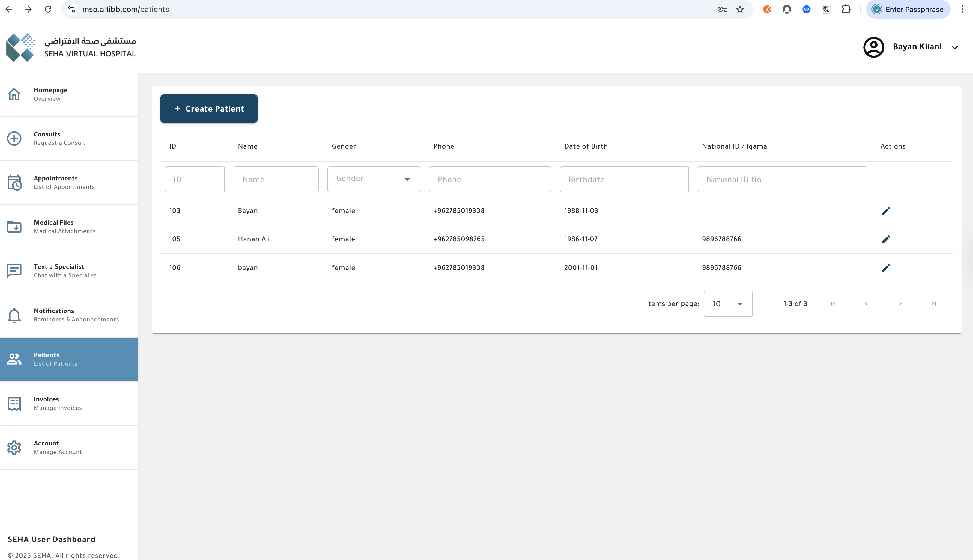Click the Create Patient button
Image resolution: width=973 pixels, height=560 pixels.
click(209, 109)
